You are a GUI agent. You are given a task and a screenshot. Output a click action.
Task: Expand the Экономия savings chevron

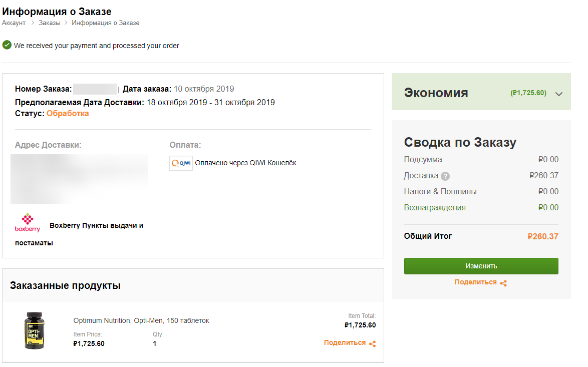click(x=559, y=94)
